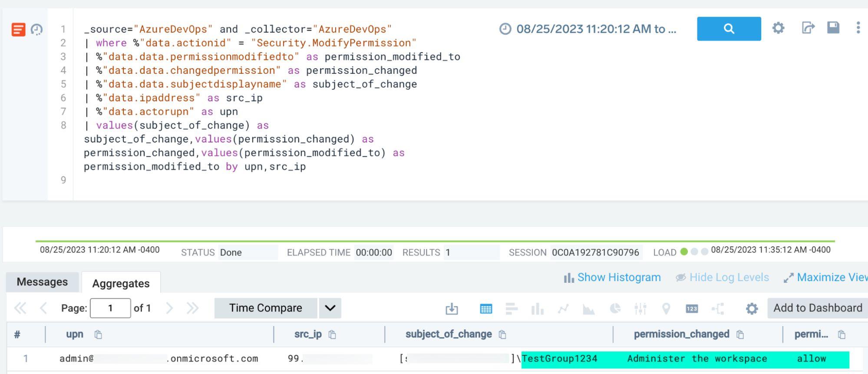
Task: Go to previous results page arrow
Action: (43, 308)
